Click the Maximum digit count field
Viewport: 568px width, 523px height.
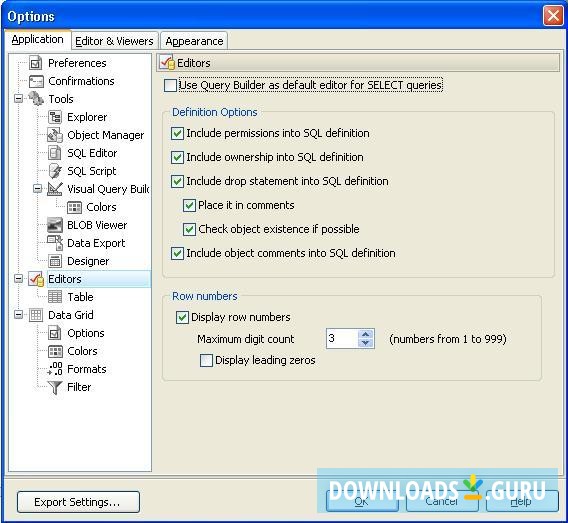coord(342,339)
